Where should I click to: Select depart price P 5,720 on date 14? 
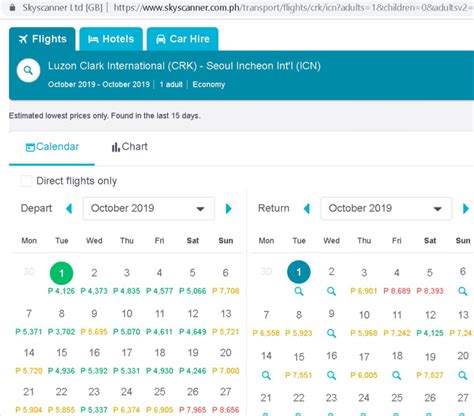[29, 371]
